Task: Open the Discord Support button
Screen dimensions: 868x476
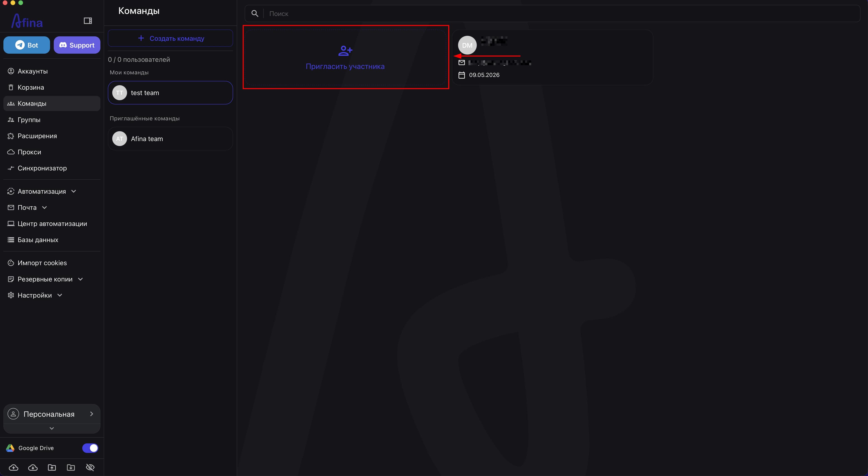Action: [77, 45]
